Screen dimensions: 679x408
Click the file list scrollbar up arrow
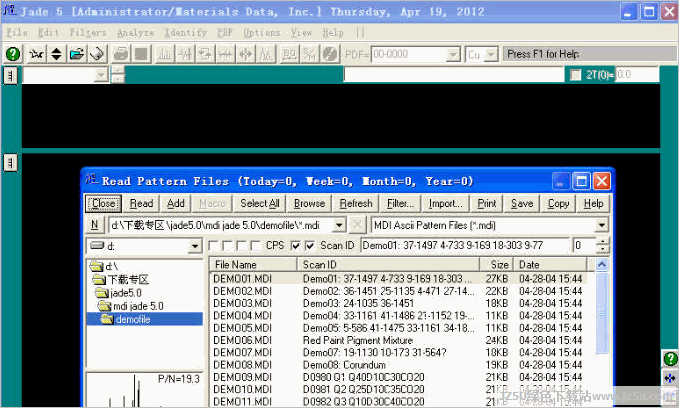(602, 264)
